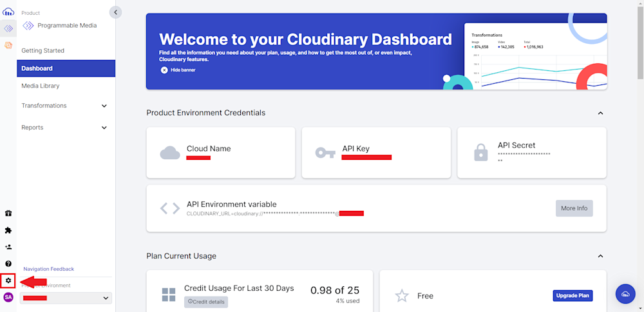This screenshot has width=644, height=312.
Task: Expand the Transformations menu
Action: [x=104, y=106]
